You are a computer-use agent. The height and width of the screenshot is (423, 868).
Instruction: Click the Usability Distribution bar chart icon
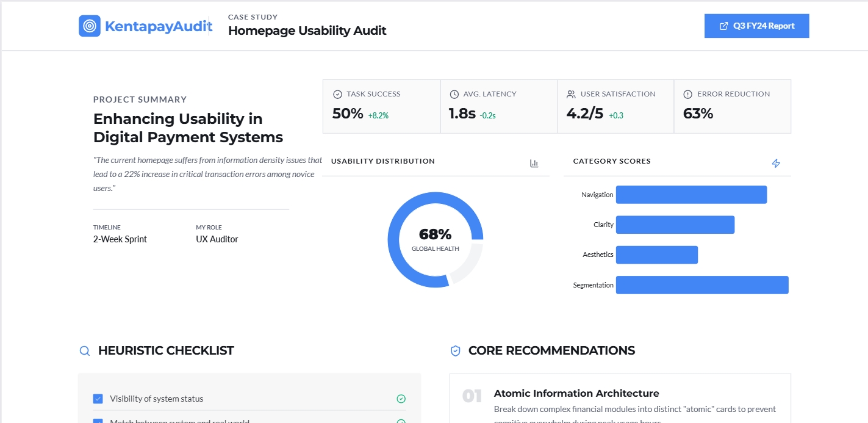coord(534,164)
